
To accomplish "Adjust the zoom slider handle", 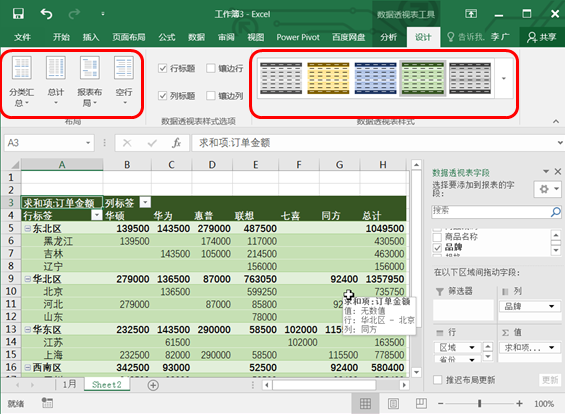I will tap(479, 404).
